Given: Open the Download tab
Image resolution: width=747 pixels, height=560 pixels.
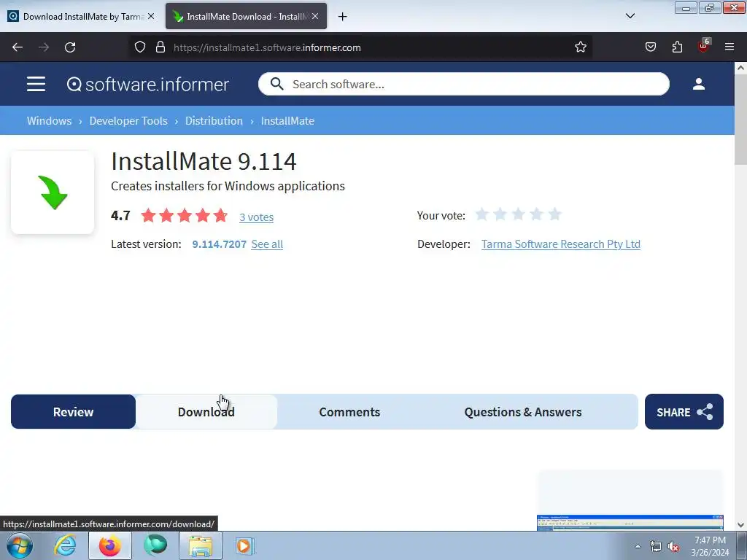Looking at the screenshot, I should 206,412.
